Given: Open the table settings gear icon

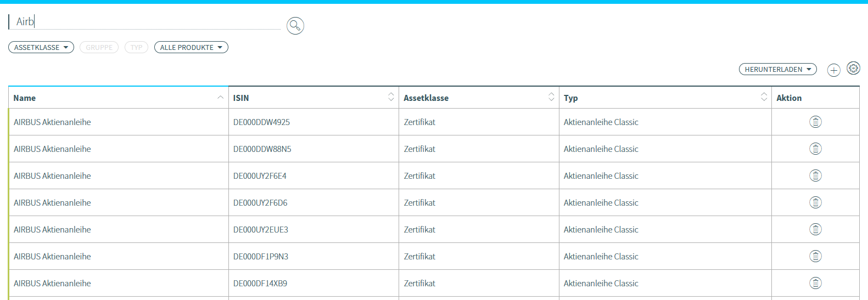Looking at the screenshot, I should (853, 68).
